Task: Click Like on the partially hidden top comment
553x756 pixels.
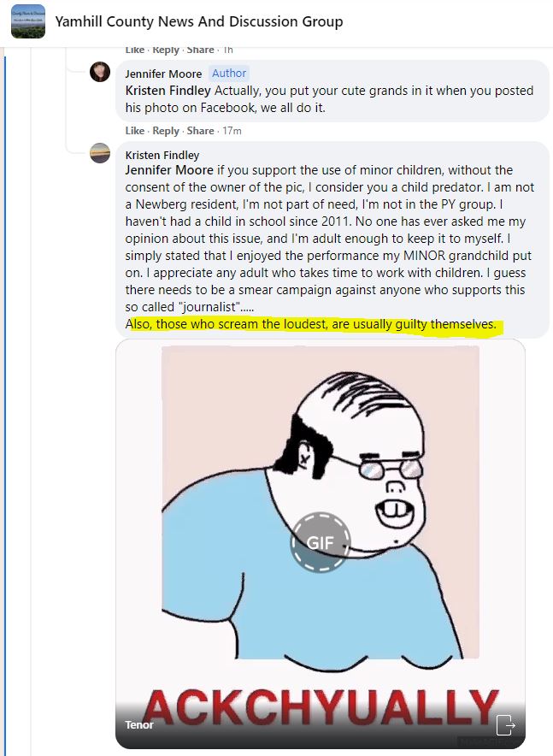Action: coord(135,50)
